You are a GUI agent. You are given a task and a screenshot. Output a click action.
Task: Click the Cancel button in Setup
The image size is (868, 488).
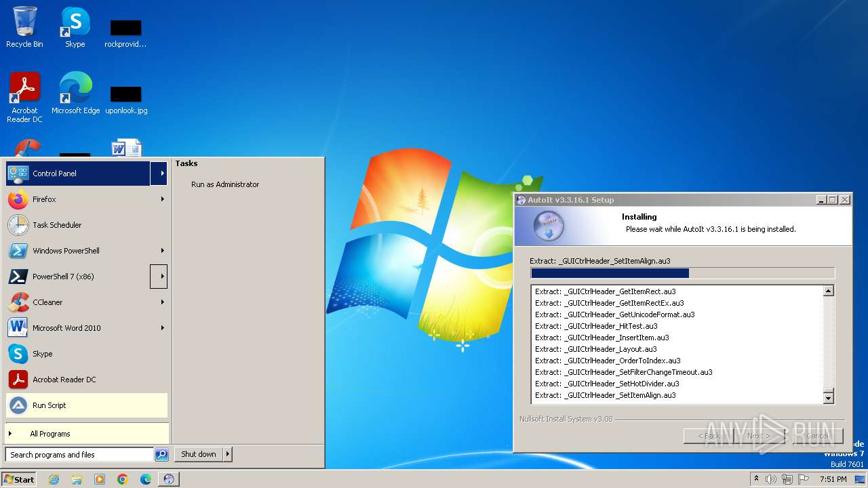point(818,436)
